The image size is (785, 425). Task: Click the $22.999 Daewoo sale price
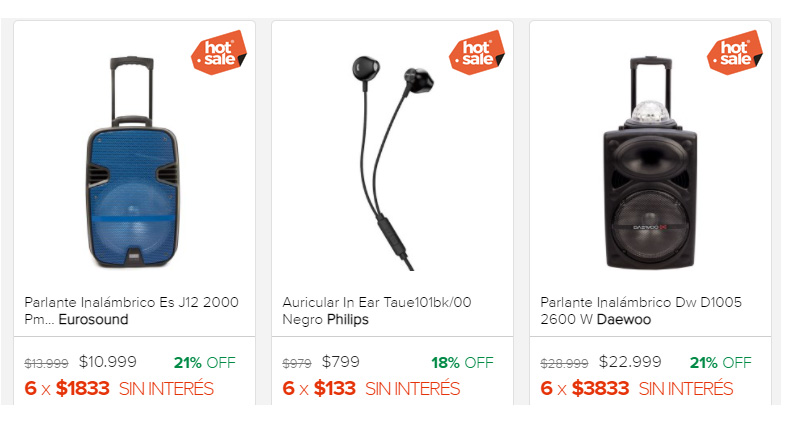(x=630, y=362)
